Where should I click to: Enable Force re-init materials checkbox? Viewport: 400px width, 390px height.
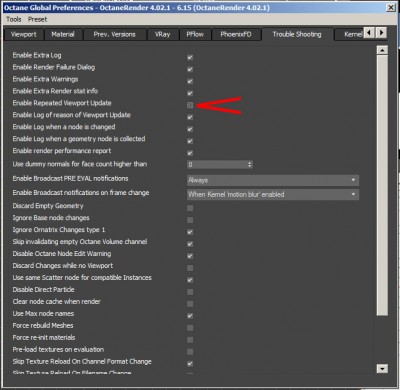[190, 340]
